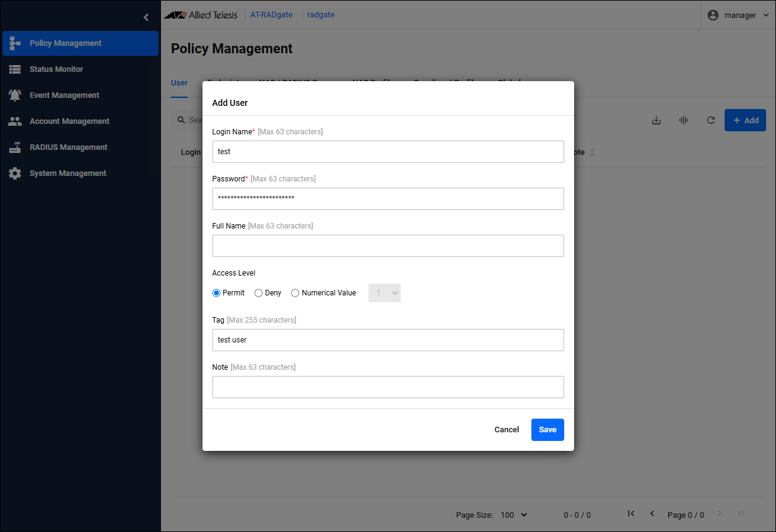776x532 pixels.
Task: Open System Management from the sidebar
Action: coord(68,173)
